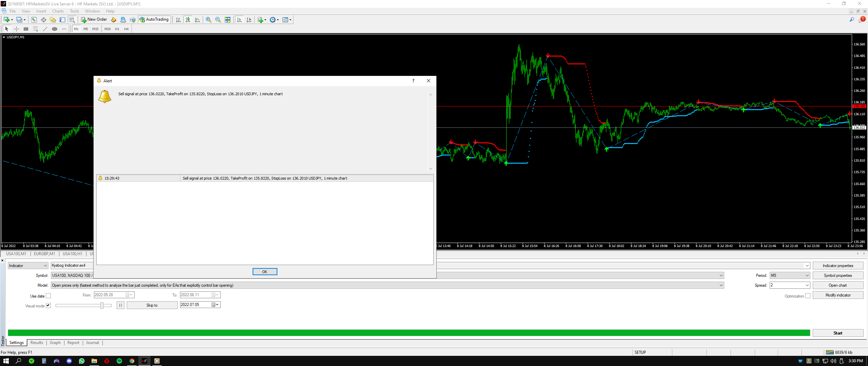Viewport: 868px width, 366px height.
Task: Enable the Use date checkbox
Action: click(48, 296)
